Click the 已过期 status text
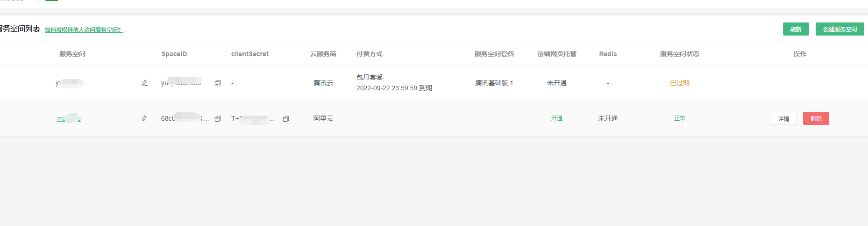 click(680, 83)
